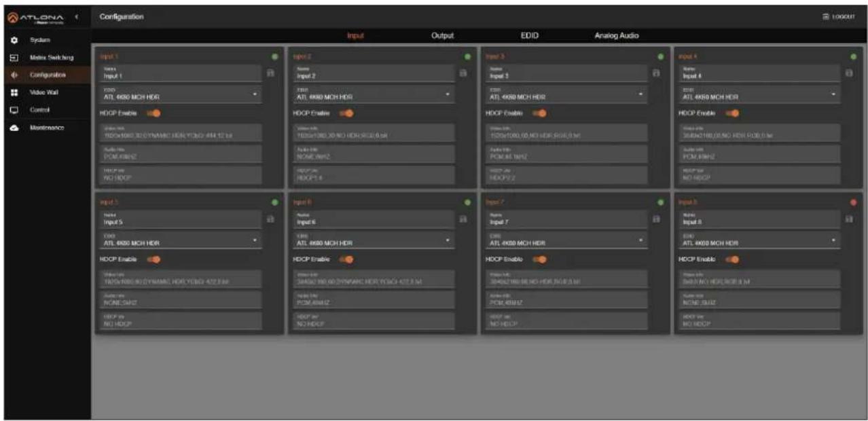868x421 pixels.
Task: Expand Input 2's EDID selection list
Action: 373,94
